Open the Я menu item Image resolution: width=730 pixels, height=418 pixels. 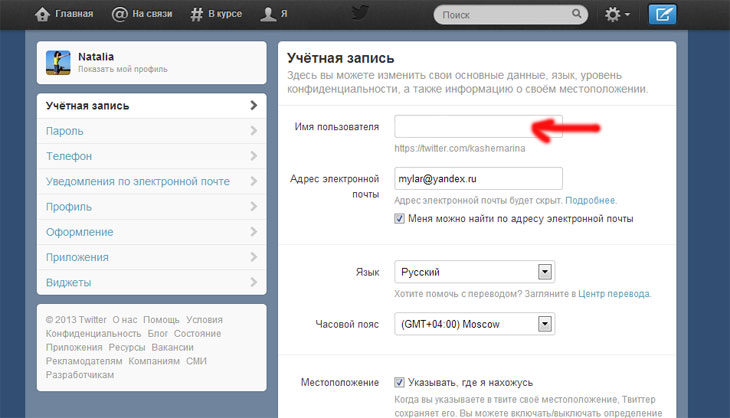[x=274, y=14]
